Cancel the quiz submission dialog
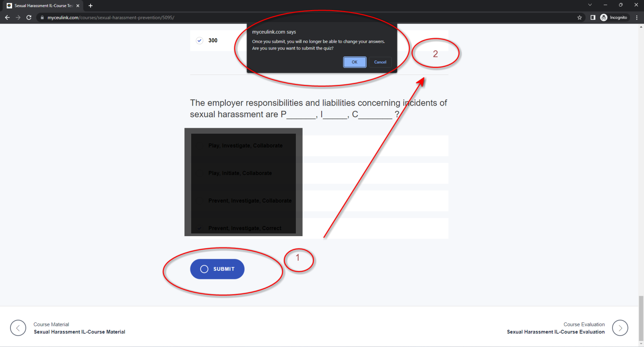The image size is (644, 347). pyautogui.click(x=380, y=62)
